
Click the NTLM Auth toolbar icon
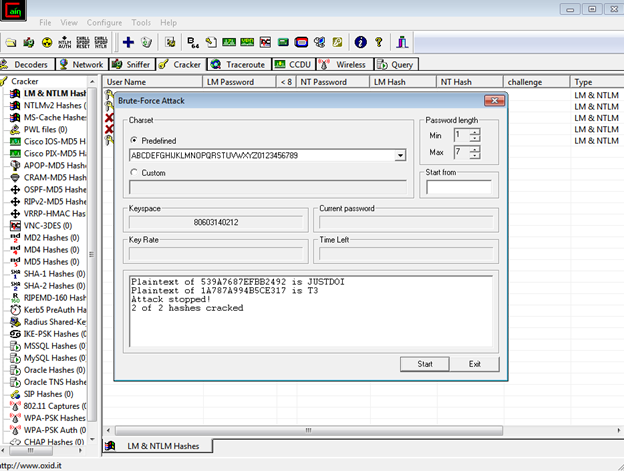[65, 42]
